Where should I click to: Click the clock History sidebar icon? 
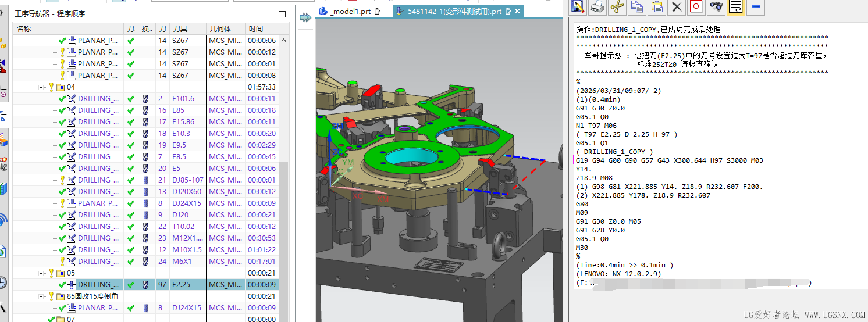3,282
